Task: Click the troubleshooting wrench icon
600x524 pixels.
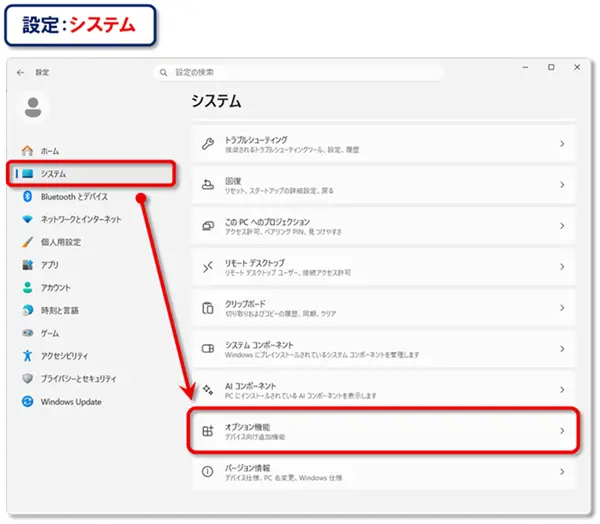Action: pyautogui.click(x=208, y=144)
